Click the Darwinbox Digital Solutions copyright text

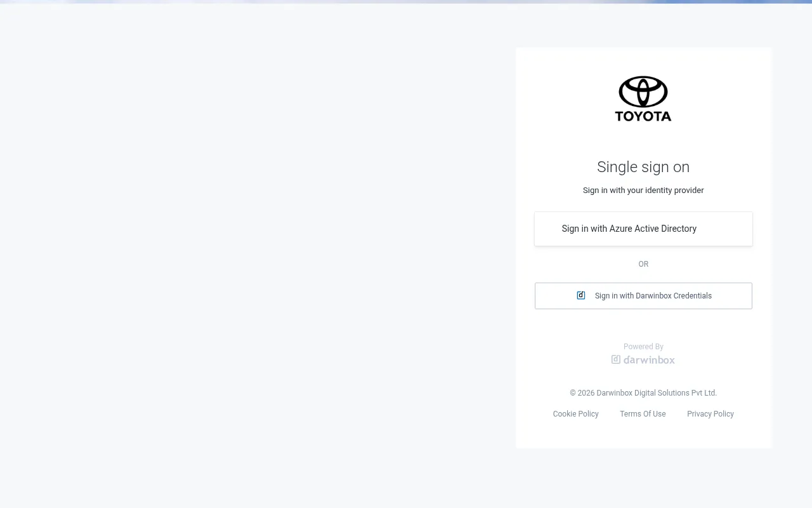click(x=643, y=393)
